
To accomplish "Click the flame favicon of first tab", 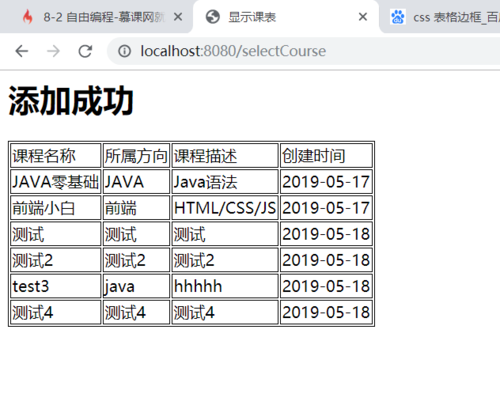I will tap(28, 17).
